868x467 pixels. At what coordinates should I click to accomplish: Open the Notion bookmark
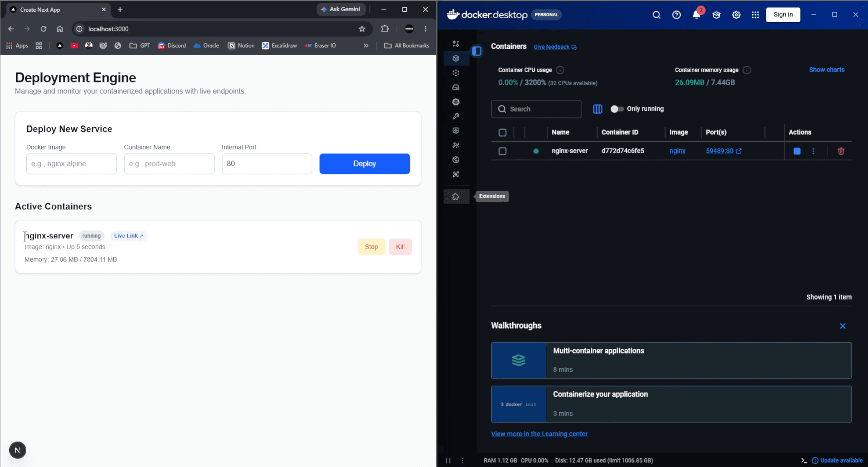[x=241, y=46]
